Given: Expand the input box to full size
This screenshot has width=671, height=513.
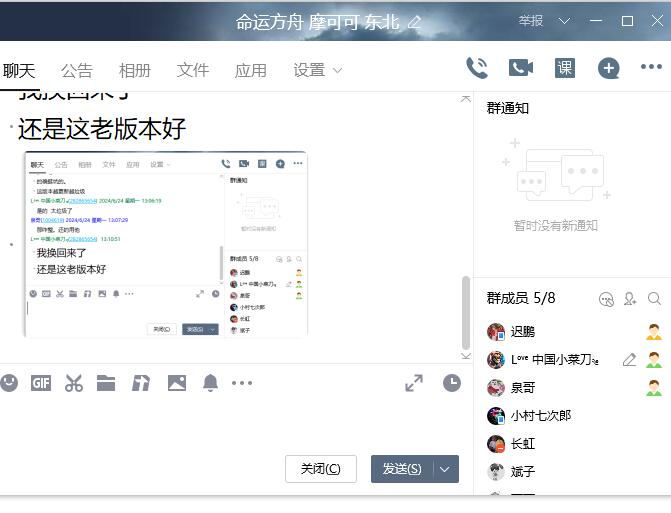Looking at the screenshot, I should click(414, 382).
